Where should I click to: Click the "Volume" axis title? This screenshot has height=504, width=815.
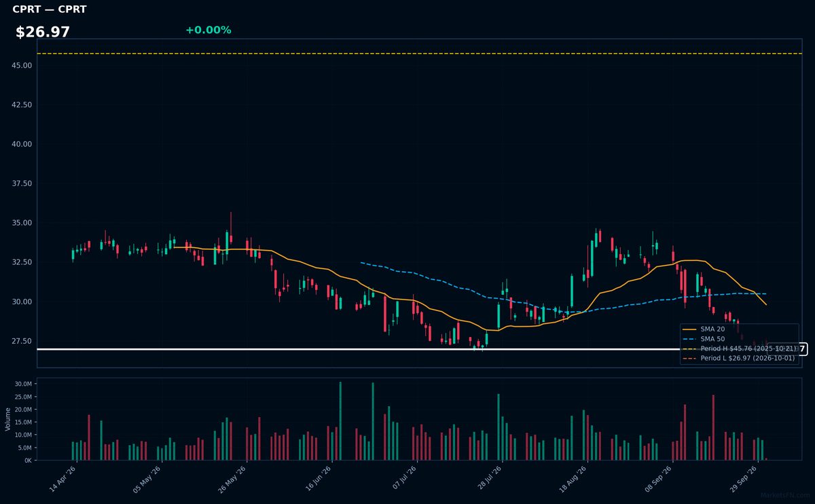[8, 419]
